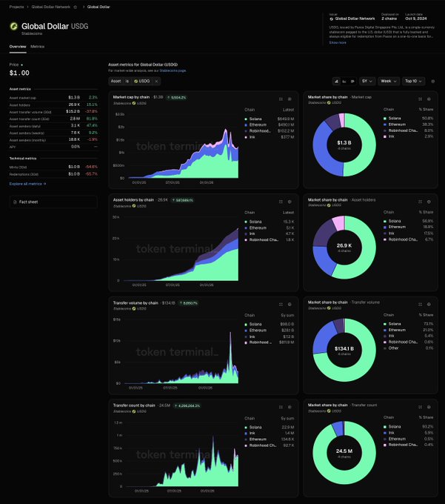
Task: Open the Week interval dropdown
Action: (x=389, y=82)
